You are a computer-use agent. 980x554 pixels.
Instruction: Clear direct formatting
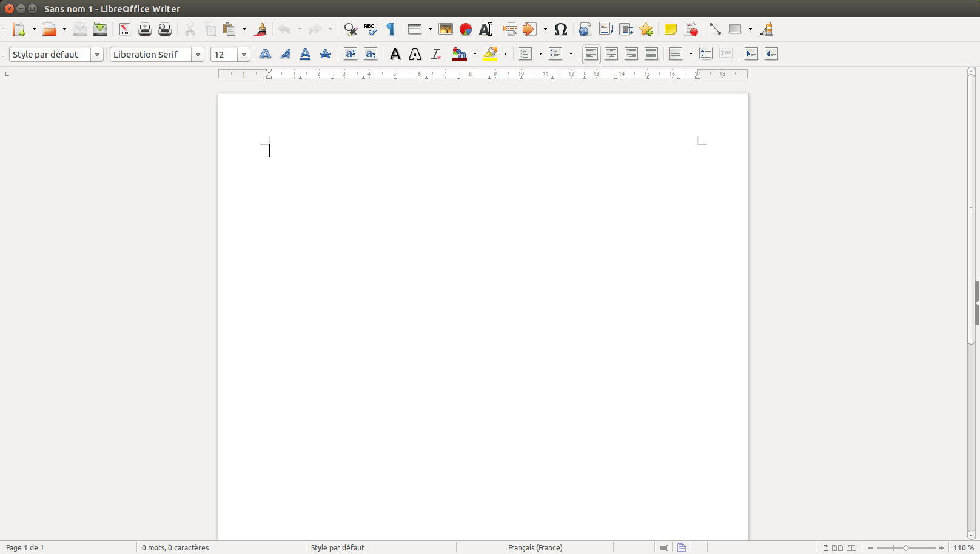(436, 54)
